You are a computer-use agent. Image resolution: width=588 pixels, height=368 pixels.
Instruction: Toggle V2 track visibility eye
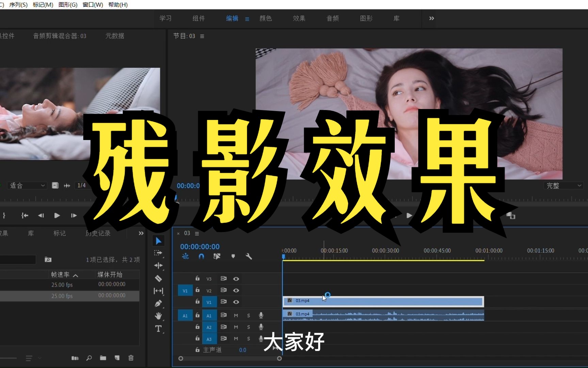click(x=236, y=290)
